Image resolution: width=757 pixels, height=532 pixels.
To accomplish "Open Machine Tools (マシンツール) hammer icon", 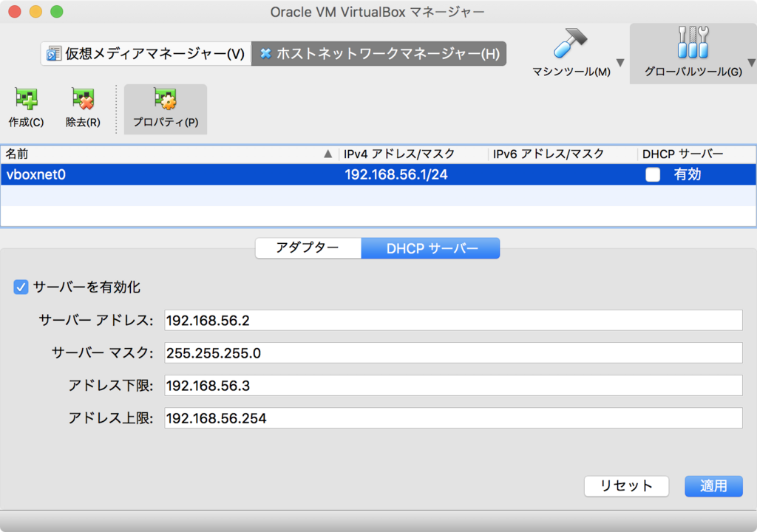I will point(570,42).
